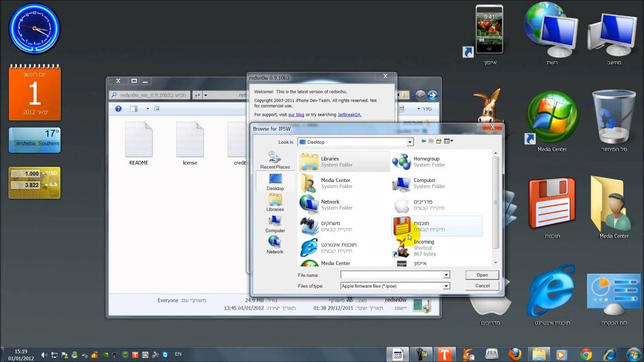The width and height of the screenshot is (644, 362).
Task: Expand the Look in Desktop dropdown
Action: (410, 142)
